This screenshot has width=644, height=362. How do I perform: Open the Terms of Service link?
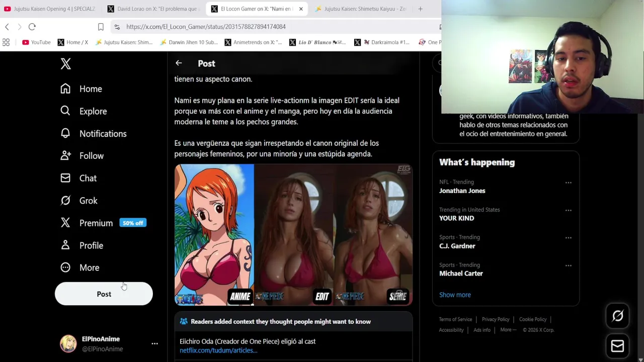click(x=455, y=319)
